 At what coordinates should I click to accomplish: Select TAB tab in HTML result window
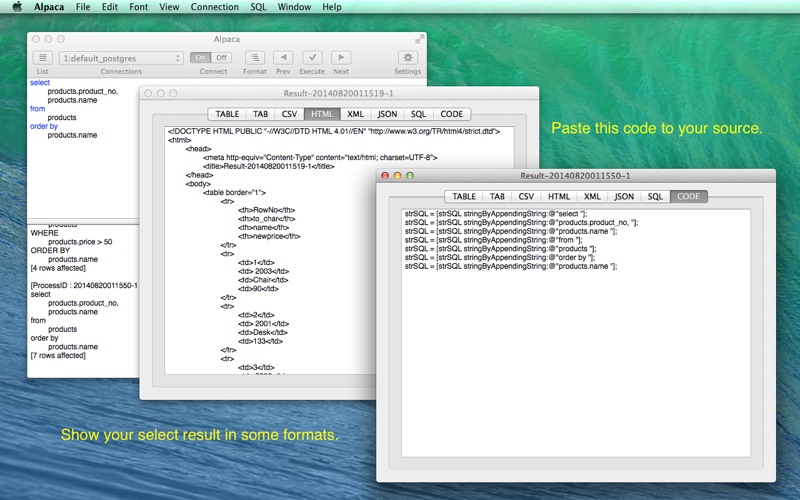click(260, 114)
